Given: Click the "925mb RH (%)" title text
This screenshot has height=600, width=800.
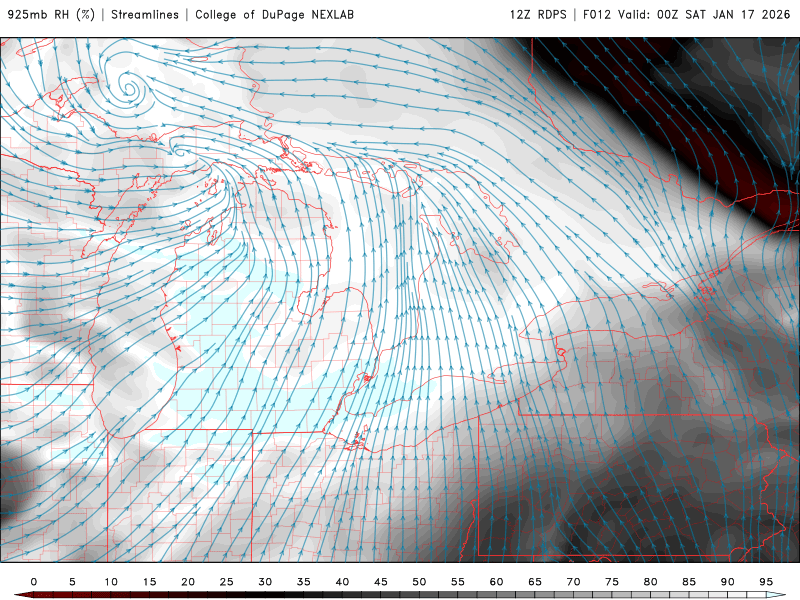Looking at the screenshot, I should pos(51,14).
